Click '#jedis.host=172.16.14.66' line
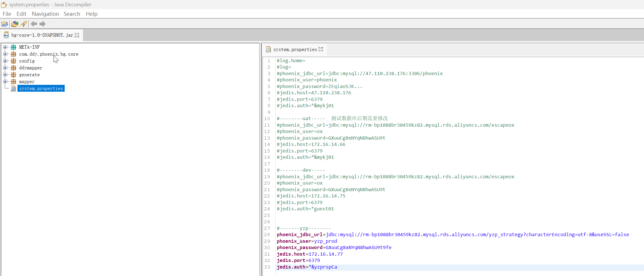The image size is (644, 276). point(311,144)
